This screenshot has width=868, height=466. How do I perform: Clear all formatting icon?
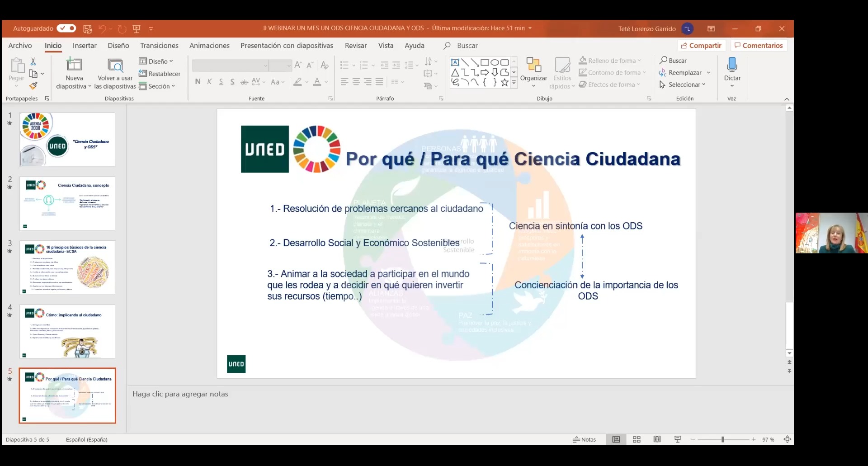325,65
